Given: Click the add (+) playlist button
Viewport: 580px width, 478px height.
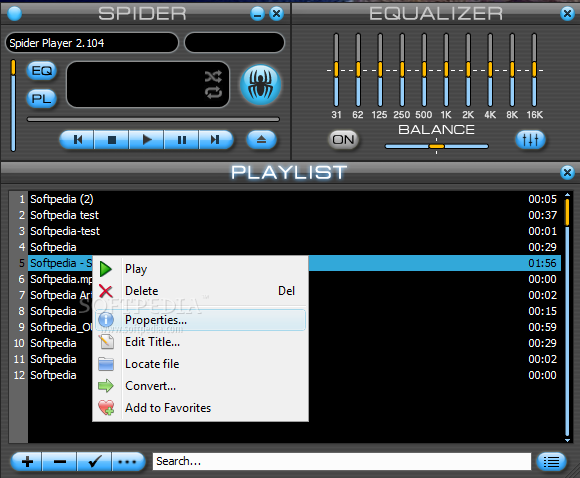Looking at the screenshot, I should pyautogui.click(x=27, y=461).
